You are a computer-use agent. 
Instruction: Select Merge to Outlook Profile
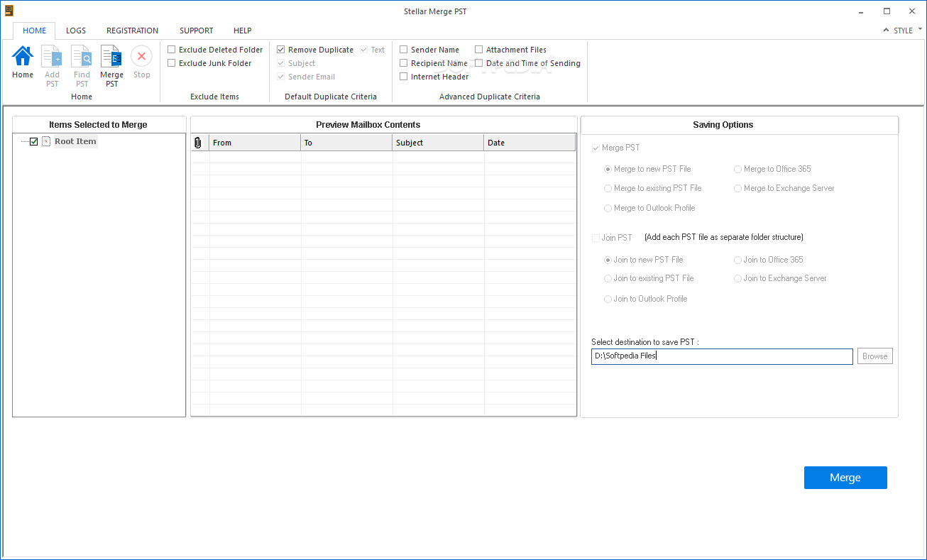608,208
